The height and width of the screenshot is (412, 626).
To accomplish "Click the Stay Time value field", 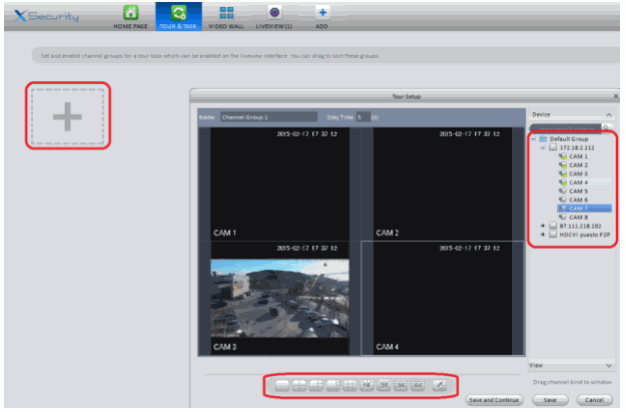I will click(x=363, y=117).
